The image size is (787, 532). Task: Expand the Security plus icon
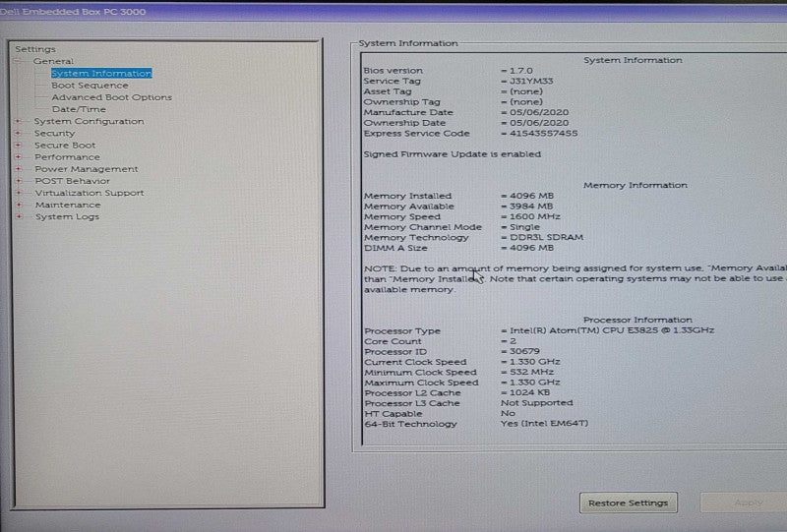tap(19, 134)
